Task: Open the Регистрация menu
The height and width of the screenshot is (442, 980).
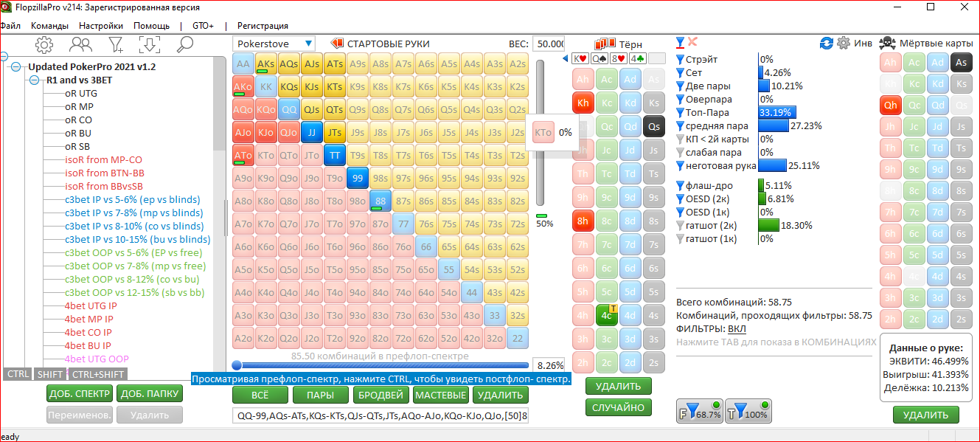Action: [x=263, y=25]
